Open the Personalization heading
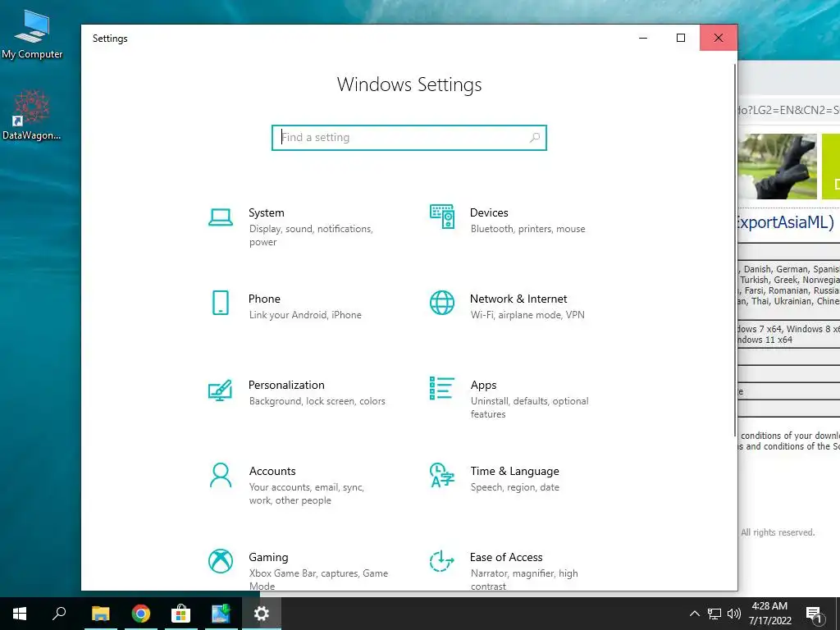 (286, 386)
